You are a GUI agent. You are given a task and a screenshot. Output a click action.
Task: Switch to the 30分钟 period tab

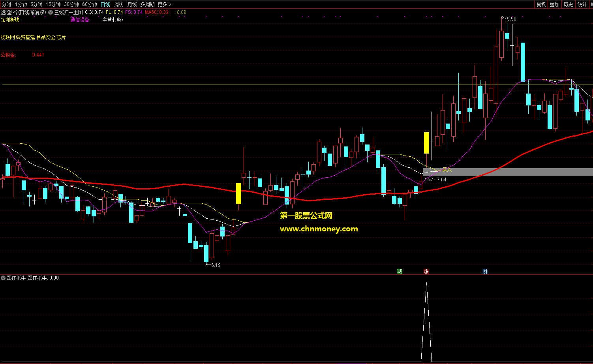(71, 4)
